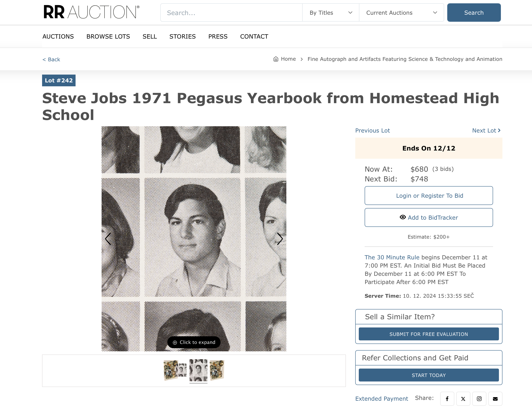Click the RR Auction logo

click(91, 12)
